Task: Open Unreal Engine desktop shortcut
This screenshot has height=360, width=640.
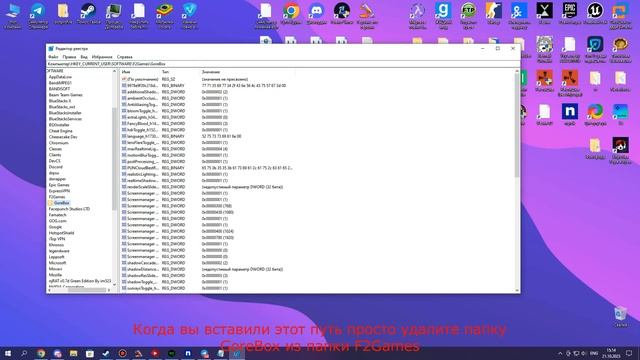Action: click(x=595, y=13)
